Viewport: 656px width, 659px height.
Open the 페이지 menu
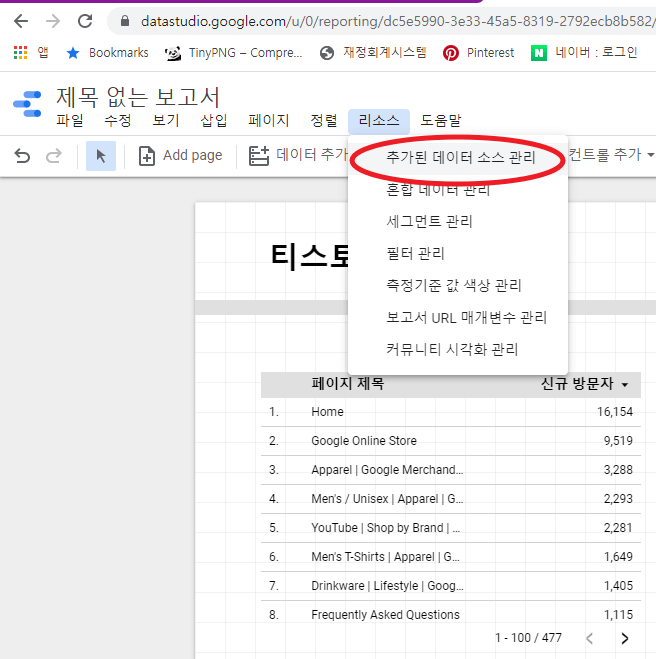269,121
